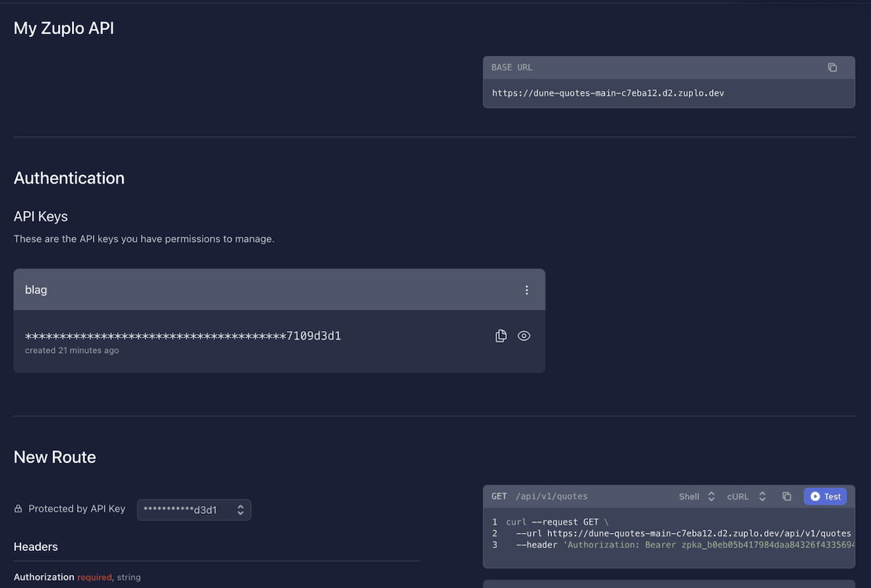871x588 pixels.
Task: Open the API key selector showing d3d1
Action: pyautogui.click(x=193, y=510)
